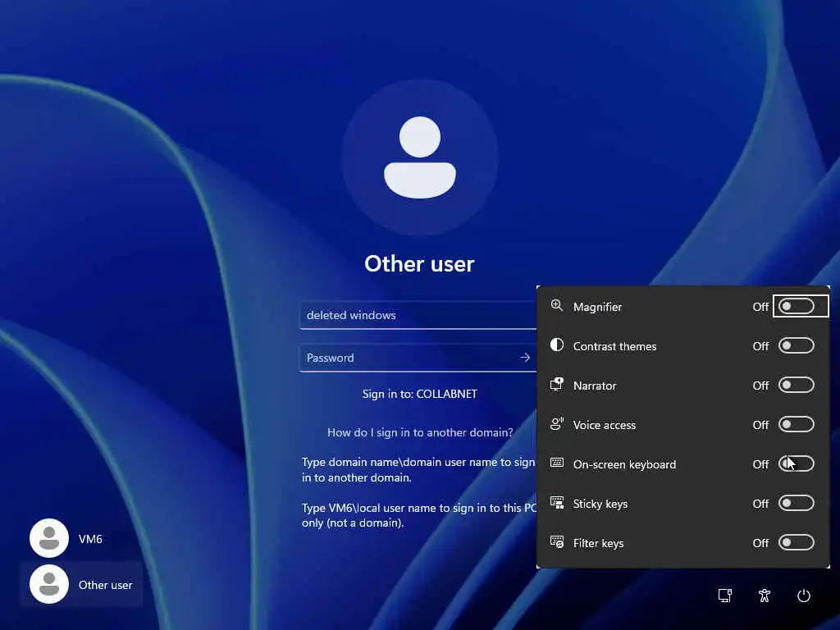Toggle the Magnifier switch
840x630 pixels.
796,307
